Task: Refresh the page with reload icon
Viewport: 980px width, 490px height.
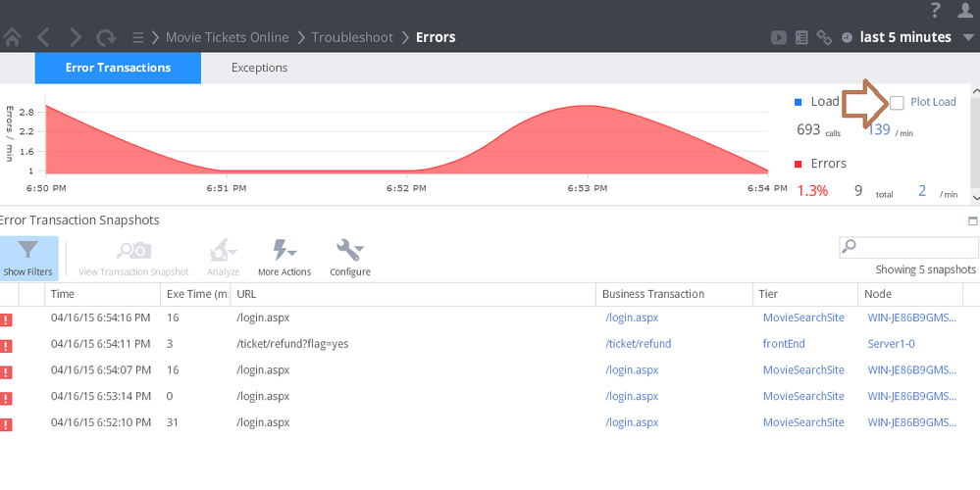Action: [106, 37]
